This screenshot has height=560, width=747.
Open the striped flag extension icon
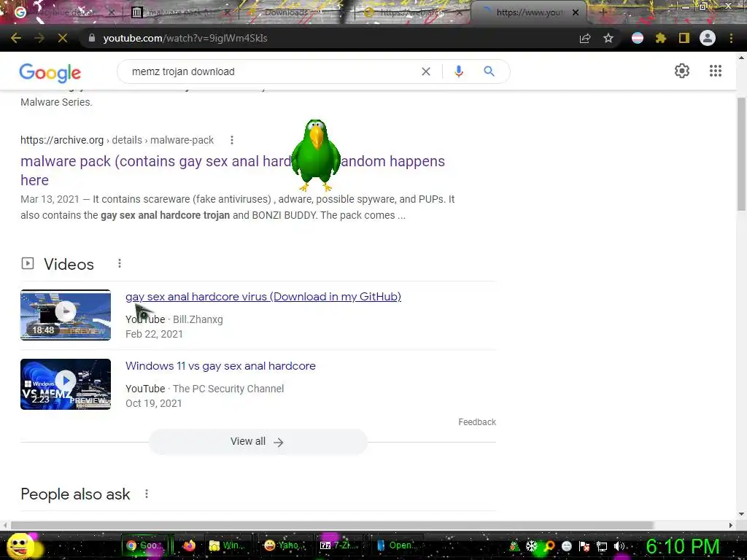point(638,38)
